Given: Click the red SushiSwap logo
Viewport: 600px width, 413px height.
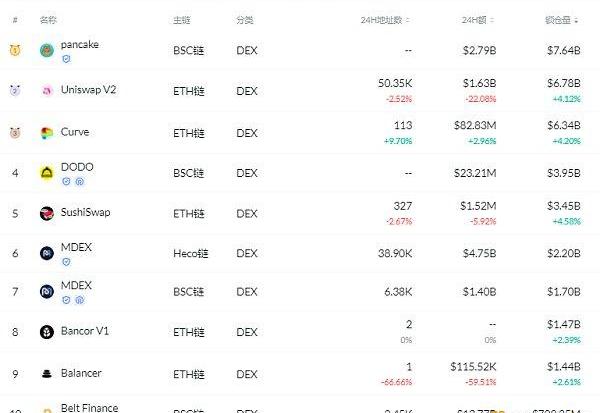Looking at the screenshot, I should pos(47,213).
